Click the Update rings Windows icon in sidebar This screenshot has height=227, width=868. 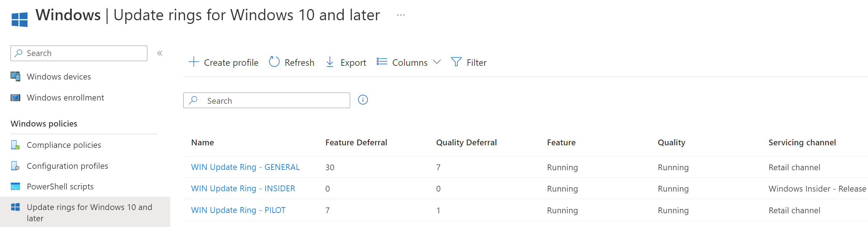[16, 207]
